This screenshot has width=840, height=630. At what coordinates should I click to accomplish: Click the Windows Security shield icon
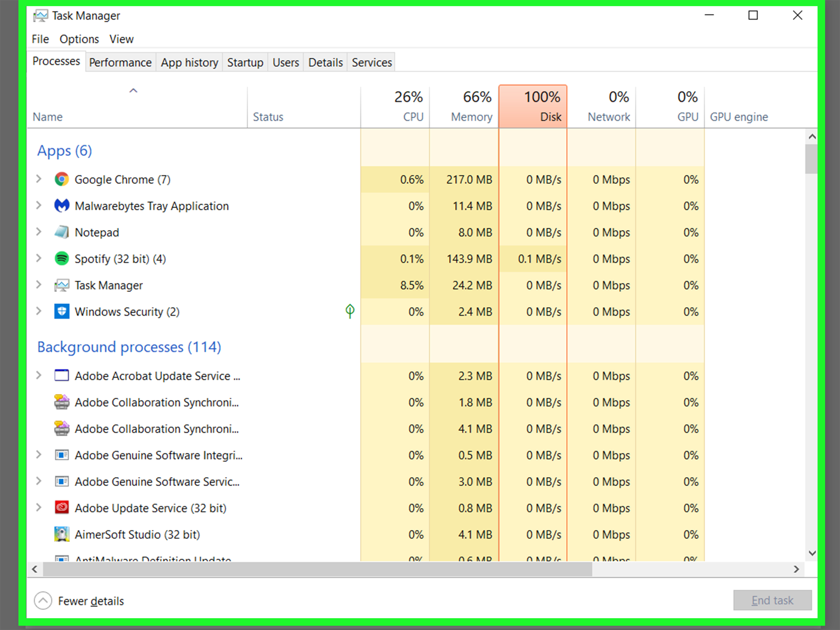(x=61, y=311)
